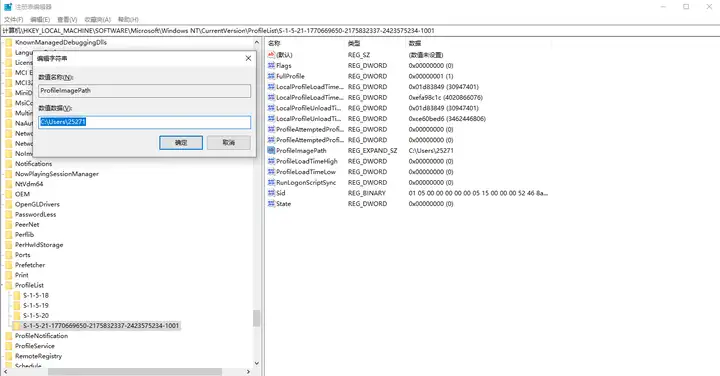Screen dimensions: 720x376
Task: Select the ProfileLoadTimeHigh value icon
Action: (x=271, y=161)
